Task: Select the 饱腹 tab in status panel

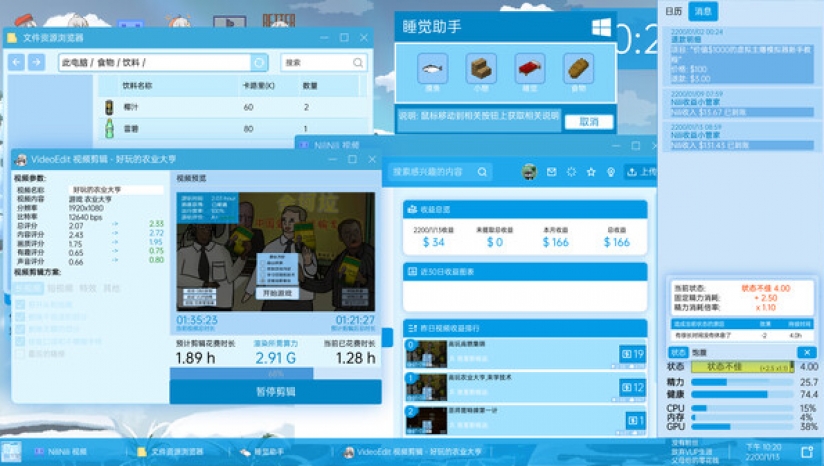Action: click(x=699, y=353)
